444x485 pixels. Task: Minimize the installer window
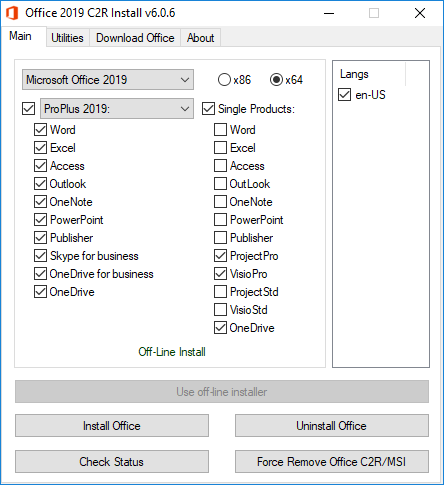tap(329, 13)
